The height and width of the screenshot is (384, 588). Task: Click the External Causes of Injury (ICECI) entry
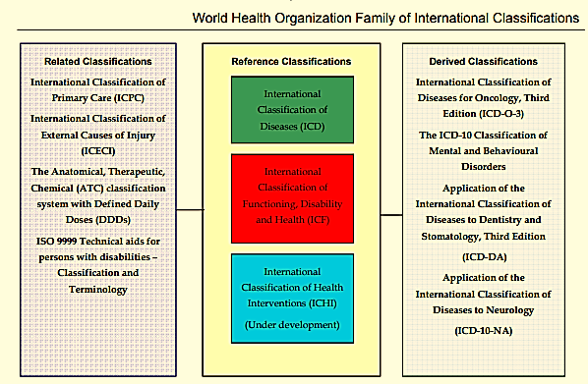tap(98, 135)
